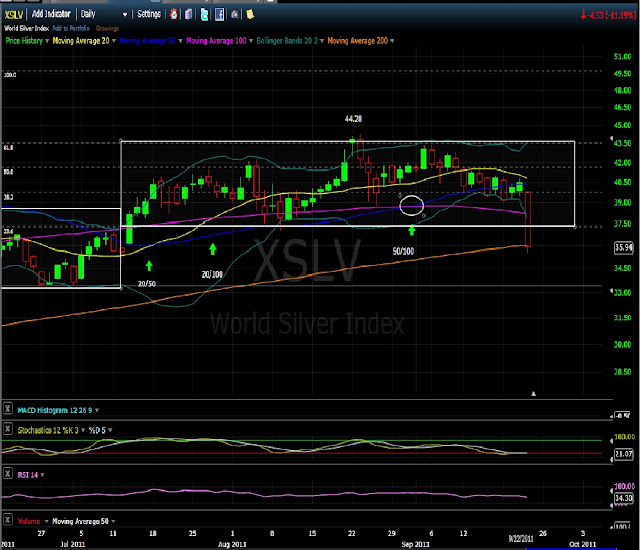Click the print icon in toolbar
The width and height of the screenshot is (640, 550).
click(235, 15)
